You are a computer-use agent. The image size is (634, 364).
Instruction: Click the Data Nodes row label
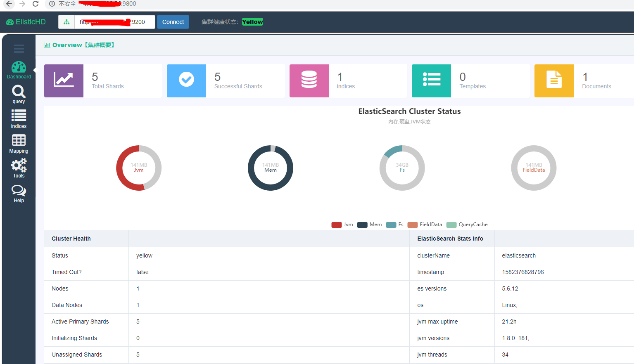tap(67, 305)
